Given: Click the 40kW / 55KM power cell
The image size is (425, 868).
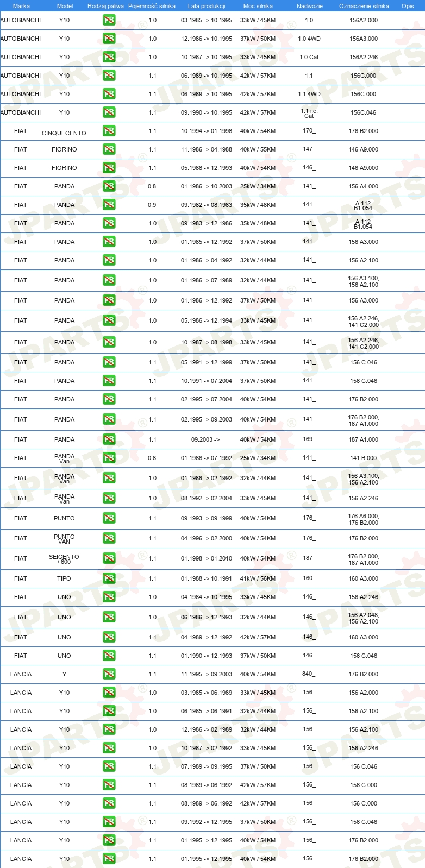Looking at the screenshot, I should (x=258, y=149).
